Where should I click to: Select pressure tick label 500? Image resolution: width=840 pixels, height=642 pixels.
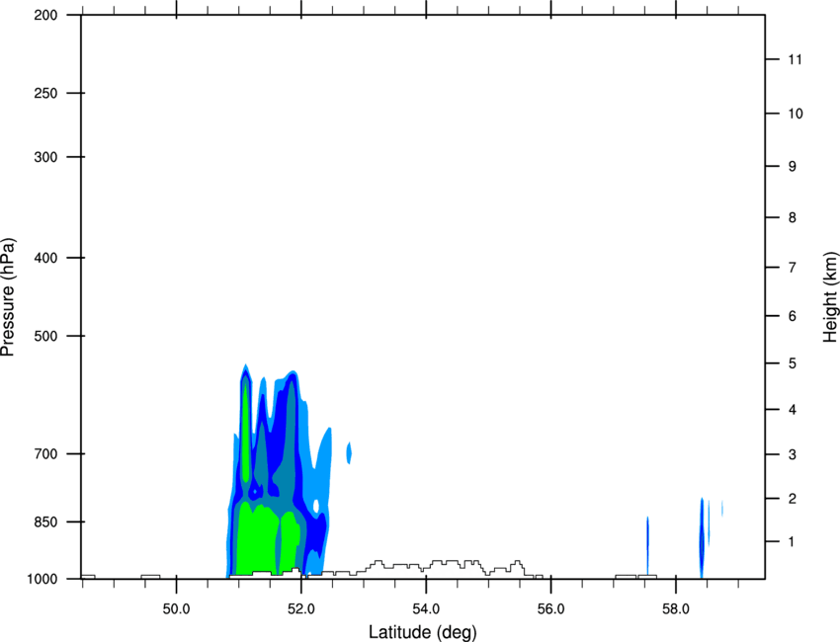tap(45, 336)
